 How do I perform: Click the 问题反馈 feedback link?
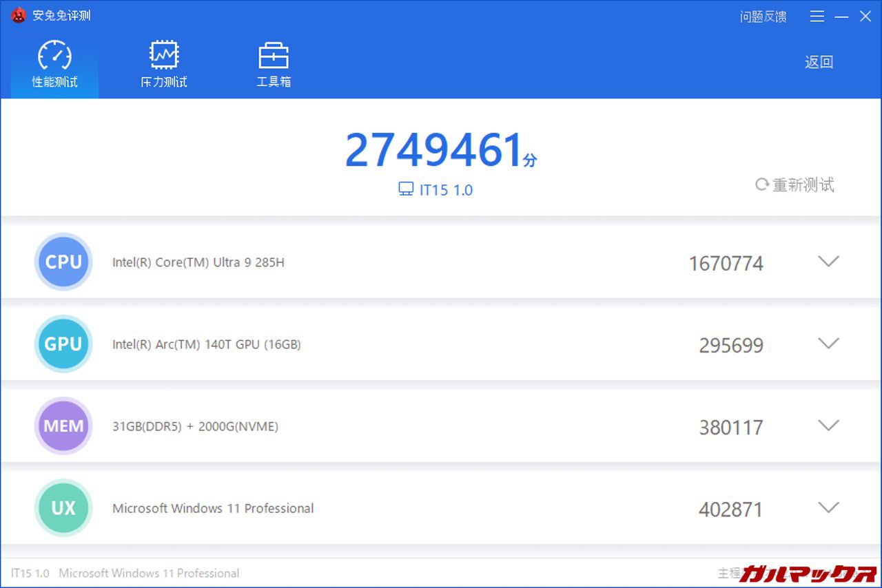click(x=763, y=17)
